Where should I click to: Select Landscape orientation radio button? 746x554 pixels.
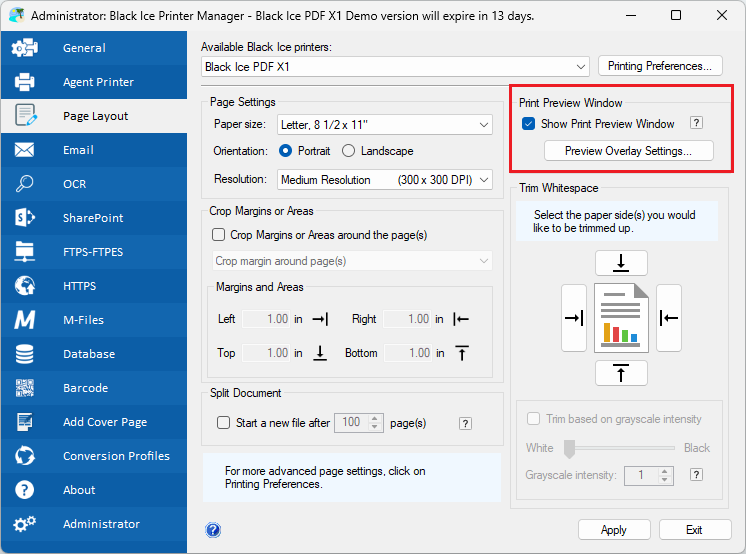(349, 151)
